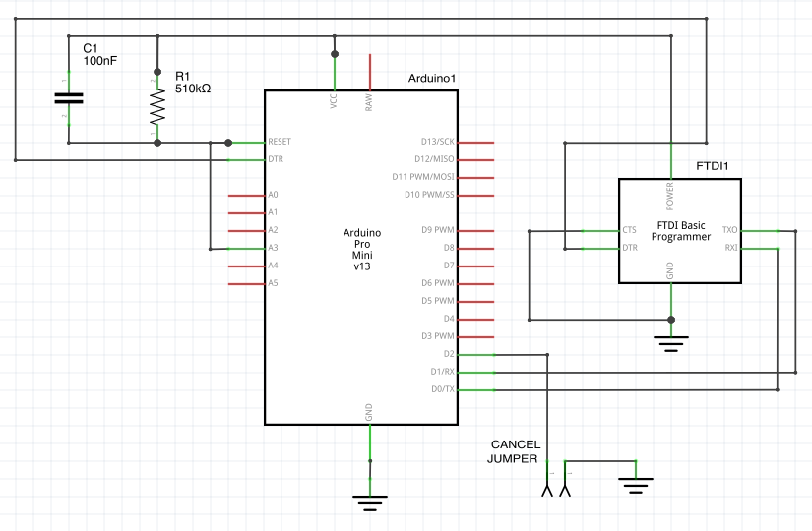Select the 510kΩ value label
812x531 pixels.
pos(193,88)
